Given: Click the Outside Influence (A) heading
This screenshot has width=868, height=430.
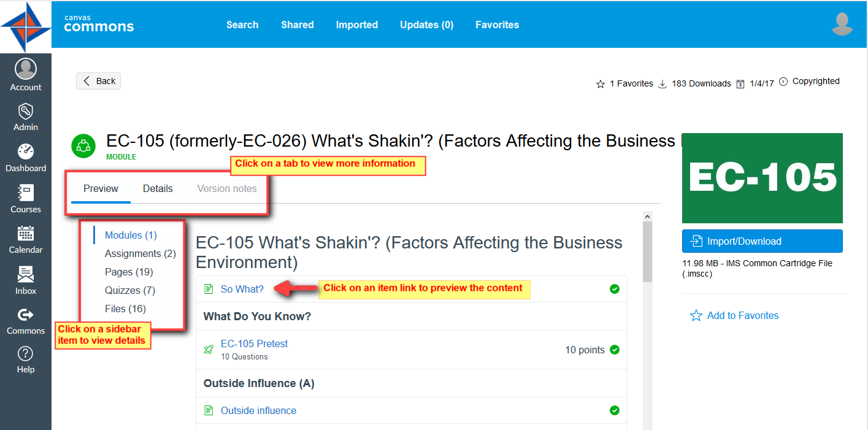Looking at the screenshot, I should click(x=259, y=383).
